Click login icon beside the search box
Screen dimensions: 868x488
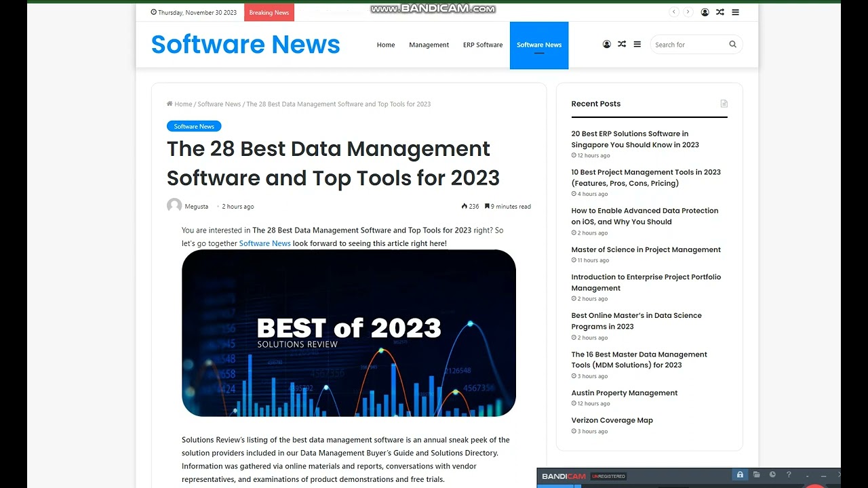point(607,44)
